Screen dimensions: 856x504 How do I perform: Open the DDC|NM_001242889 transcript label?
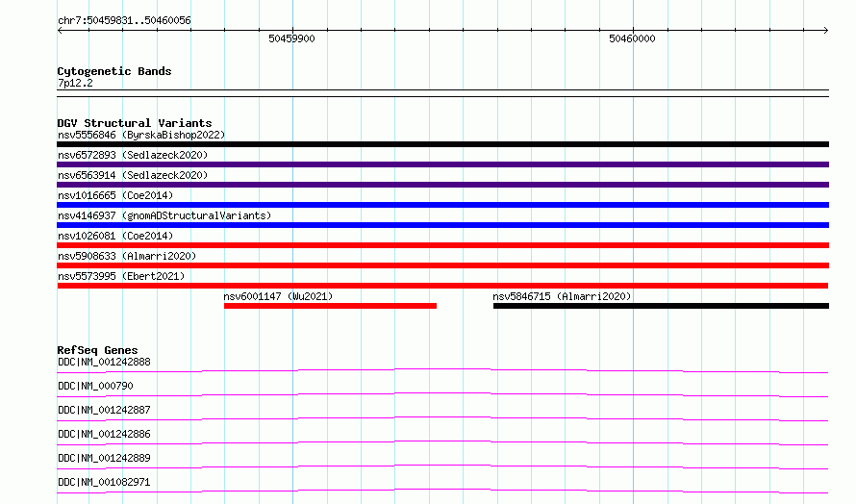[x=104, y=458]
